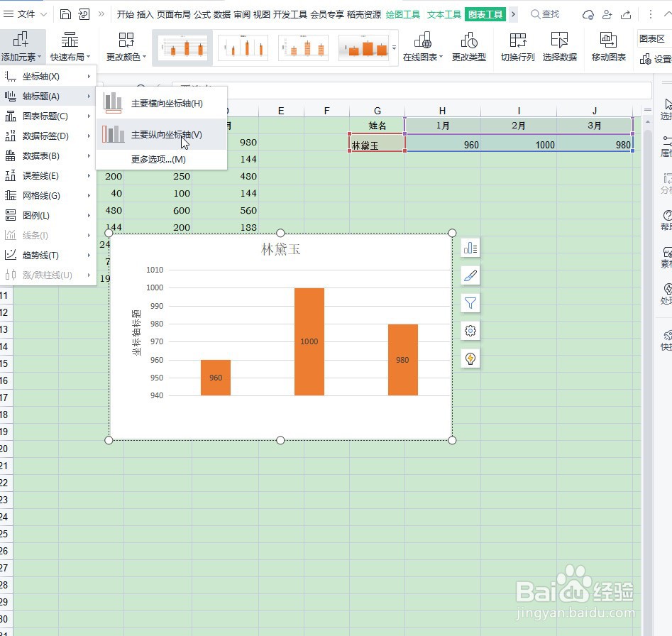The height and width of the screenshot is (636, 672).
Task: Click the bar labeled 980 in chart
Action: coord(402,360)
